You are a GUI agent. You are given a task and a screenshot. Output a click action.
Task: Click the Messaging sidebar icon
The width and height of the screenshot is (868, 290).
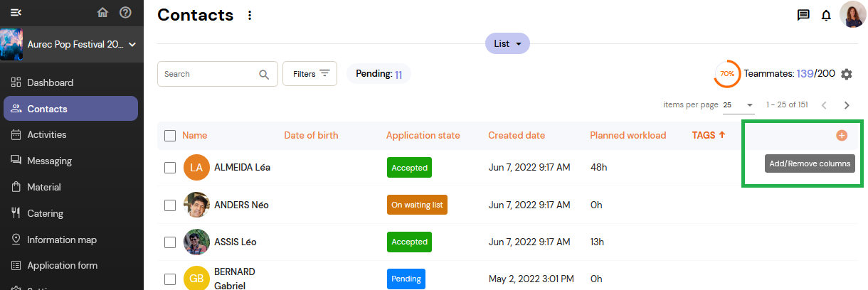(x=16, y=161)
